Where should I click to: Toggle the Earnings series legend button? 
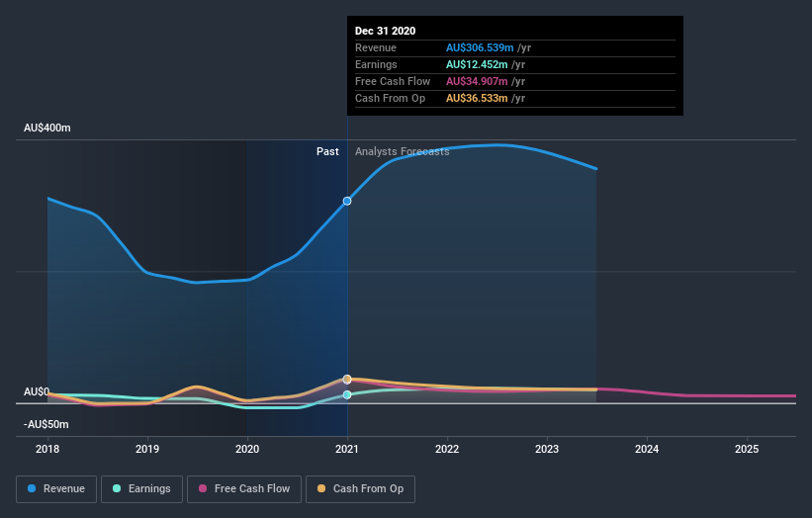point(141,489)
